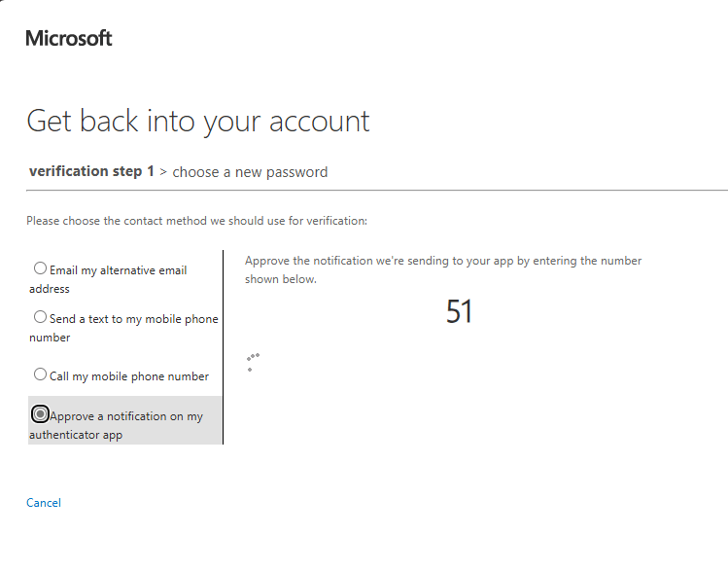Click the 'Email my alternative email address' label

point(117,270)
